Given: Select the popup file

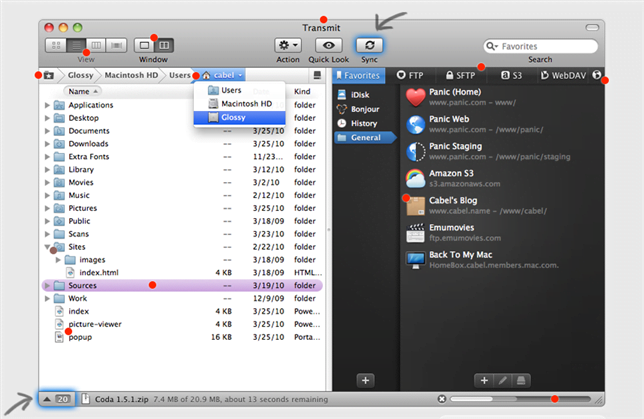Looking at the screenshot, I should tap(182, 337).
